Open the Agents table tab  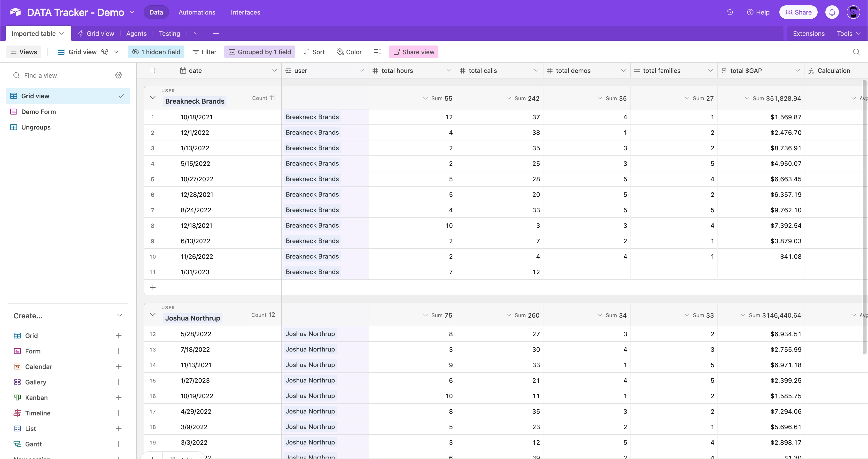[136, 33]
